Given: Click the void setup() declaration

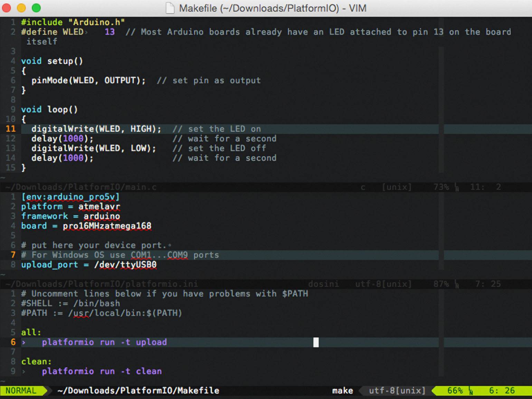Looking at the screenshot, I should 52,61.
